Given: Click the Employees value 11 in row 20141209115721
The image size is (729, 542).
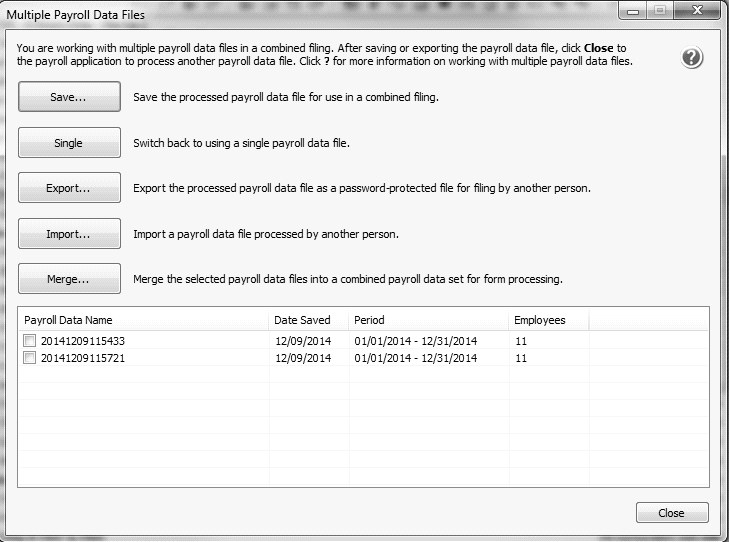Looking at the screenshot, I should point(521,358).
